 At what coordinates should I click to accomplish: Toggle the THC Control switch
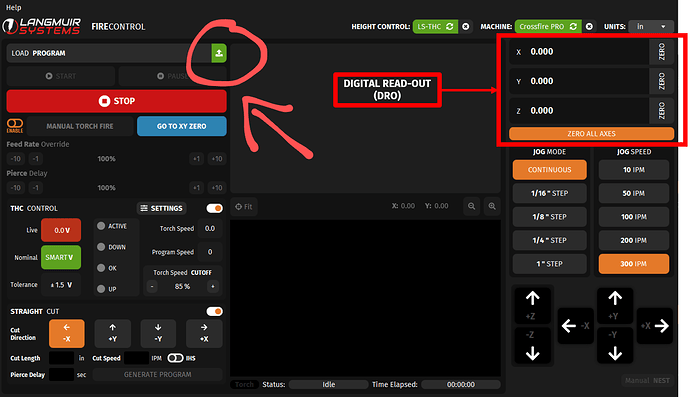[x=214, y=208]
